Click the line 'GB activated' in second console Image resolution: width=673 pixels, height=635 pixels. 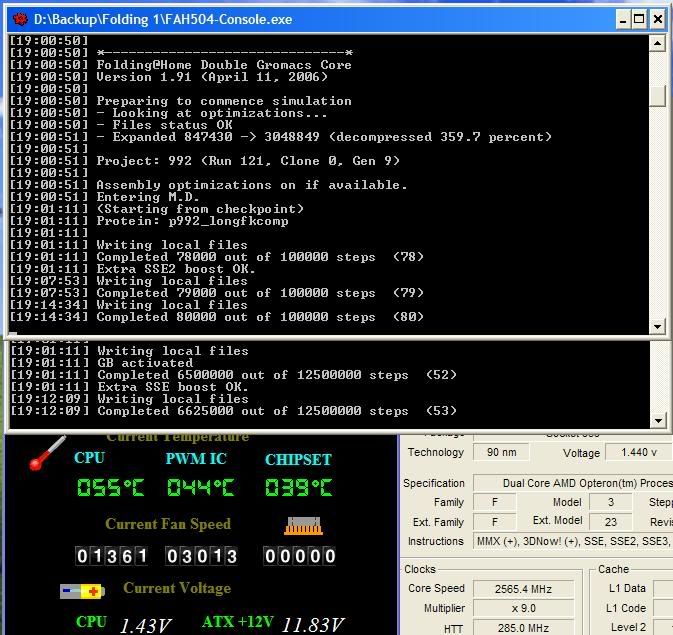[145, 363]
